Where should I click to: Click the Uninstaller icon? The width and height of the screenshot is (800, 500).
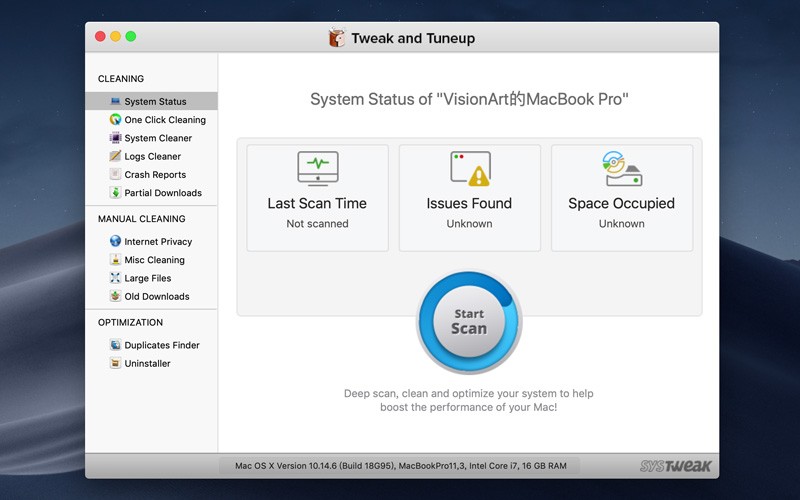115,363
